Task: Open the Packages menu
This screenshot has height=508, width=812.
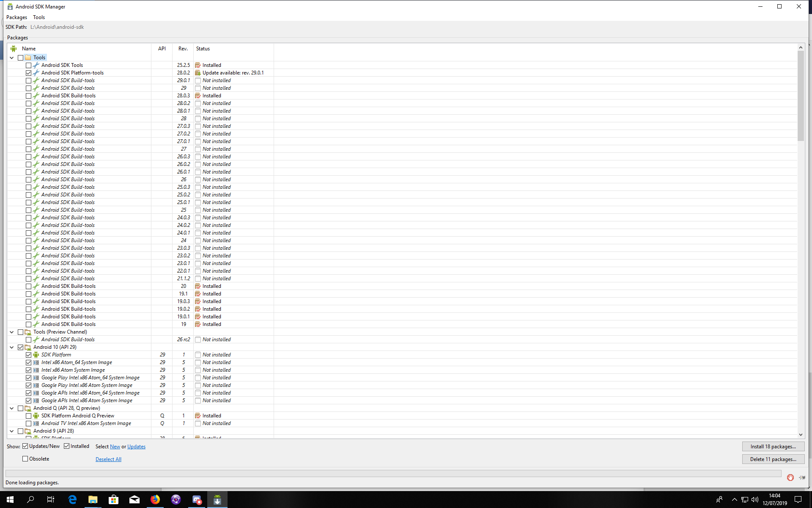Action: [16, 17]
